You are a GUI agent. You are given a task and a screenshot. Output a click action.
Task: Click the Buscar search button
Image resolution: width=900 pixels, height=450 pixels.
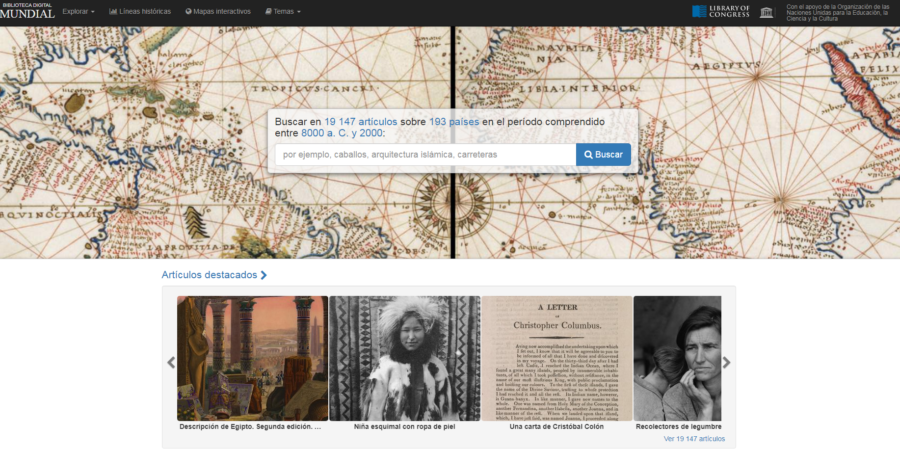[x=603, y=154]
